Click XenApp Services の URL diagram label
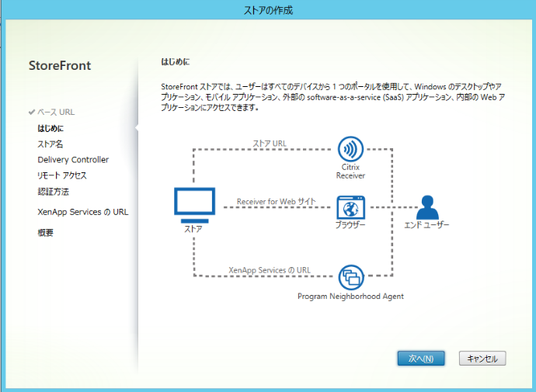This screenshot has height=392, width=536. tap(270, 270)
